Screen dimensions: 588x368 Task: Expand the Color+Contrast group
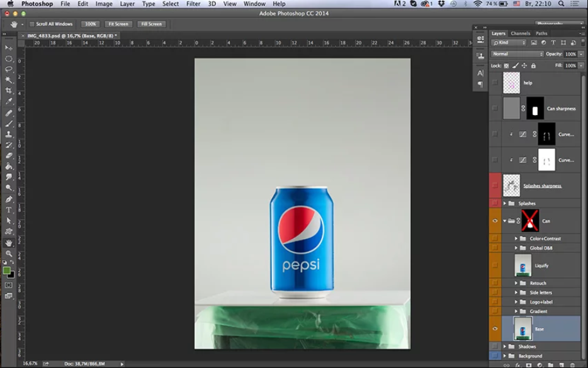(516, 238)
